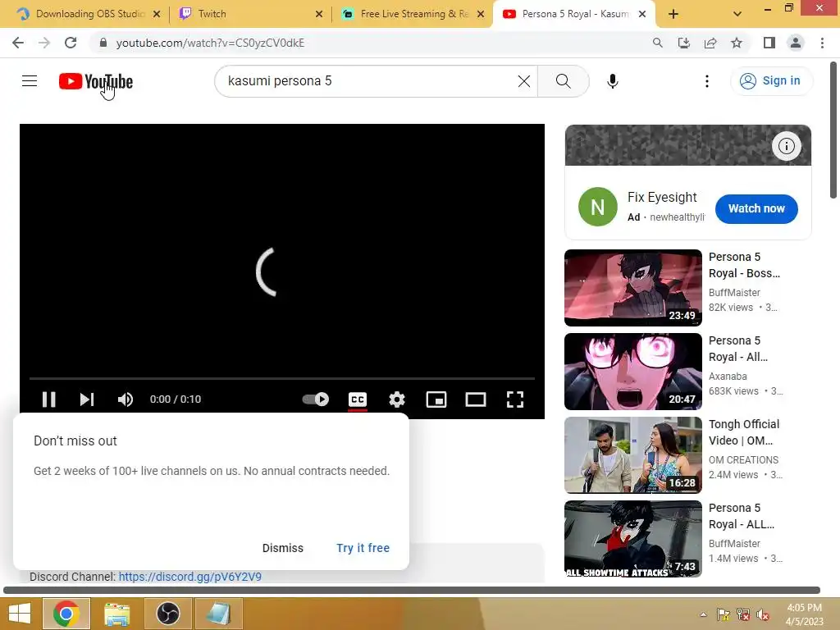Open a new browser tab
This screenshot has height=630, width=840.
673,14
